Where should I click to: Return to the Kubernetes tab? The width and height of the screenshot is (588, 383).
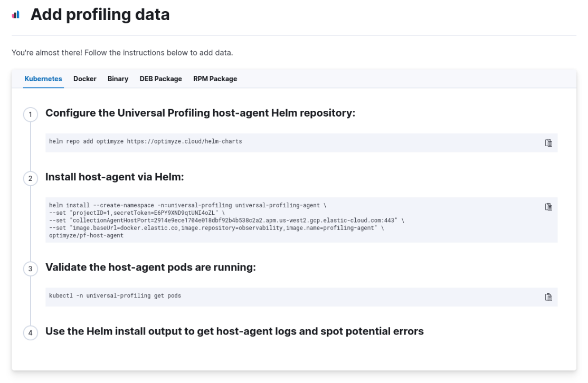43,79
